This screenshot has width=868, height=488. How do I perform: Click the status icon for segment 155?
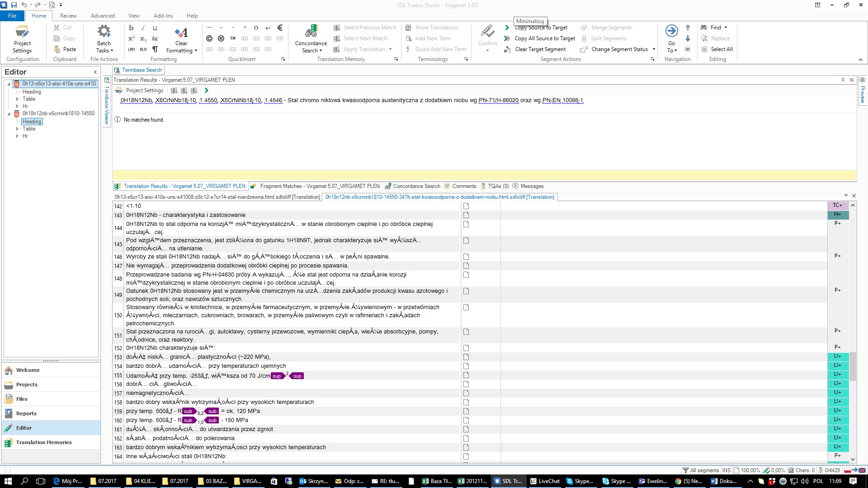coord(466,375)
